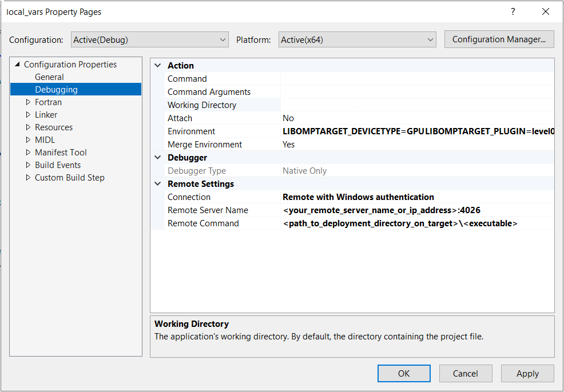Expand the Resources tree node
Image resolution: width=564 pixels, height=392 pixels.
click(x=27, y=127)
